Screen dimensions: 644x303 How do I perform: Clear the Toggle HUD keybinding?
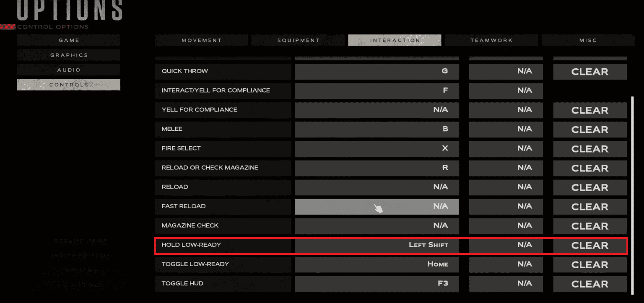589,284
